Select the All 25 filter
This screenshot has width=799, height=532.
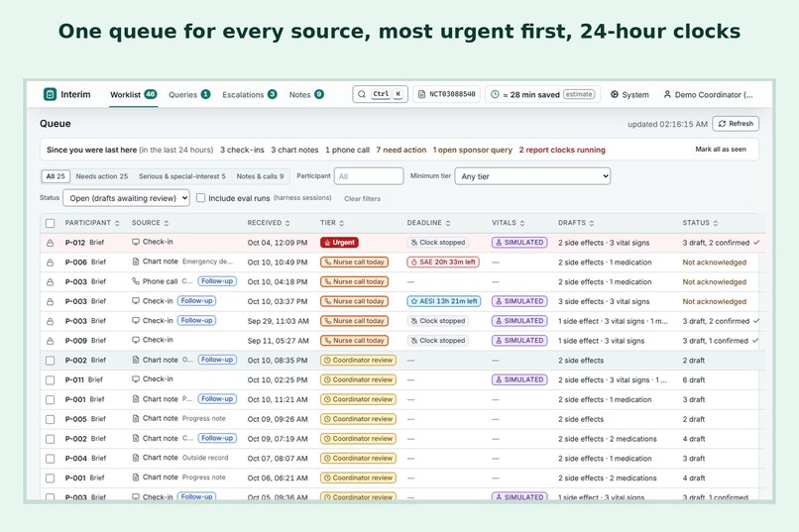click(56, 176)
